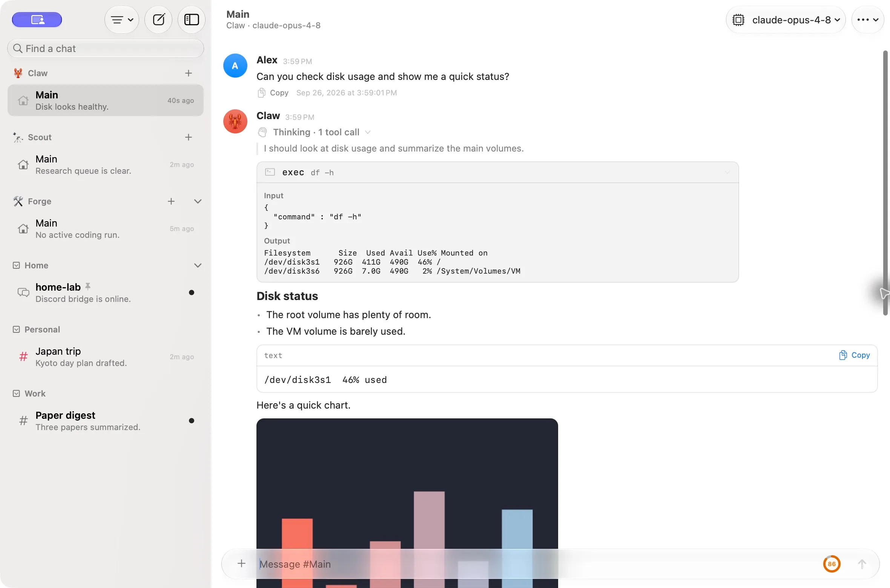
Task: Open Forge Main chat 'No active coding run.'
Action: tap(106, 228)
